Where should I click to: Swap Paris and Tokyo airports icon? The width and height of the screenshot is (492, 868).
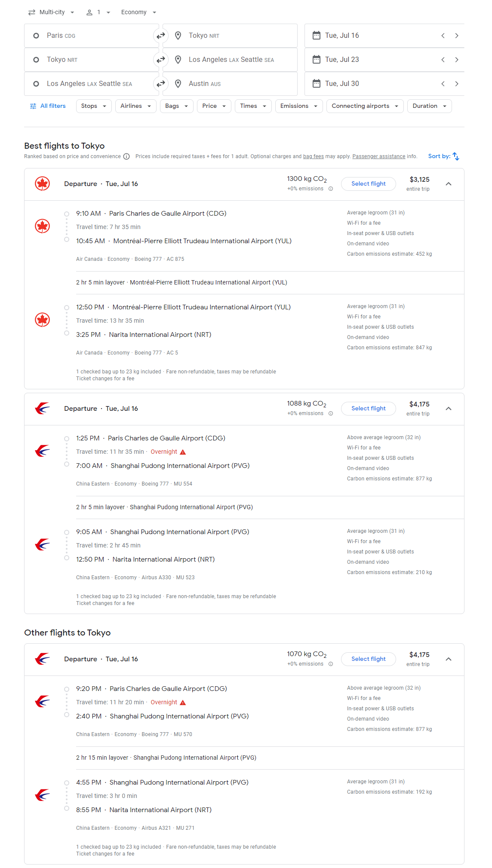pyautogui.click(x=161, y=36)
